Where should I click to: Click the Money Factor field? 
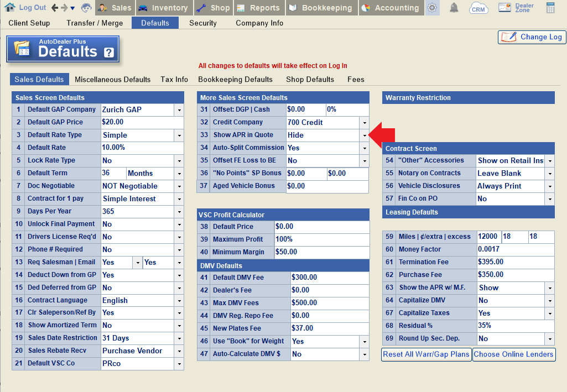click(516, 249)
